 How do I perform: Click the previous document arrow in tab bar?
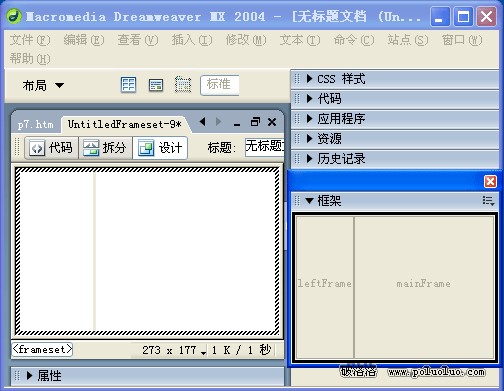click(202, 122)
